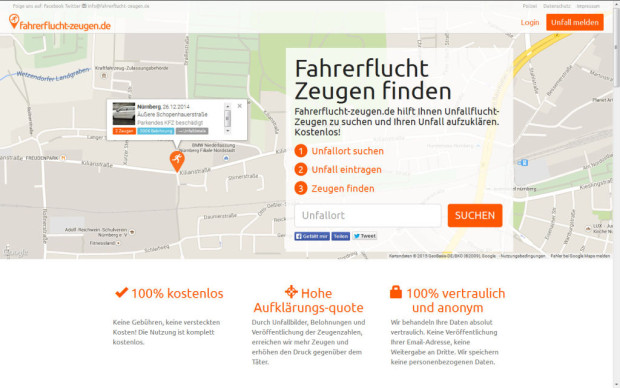Click the Adolf-Reichwein-Schulverein place icon
The height and width of the screenshot is (388, 620).
(132, 232)
